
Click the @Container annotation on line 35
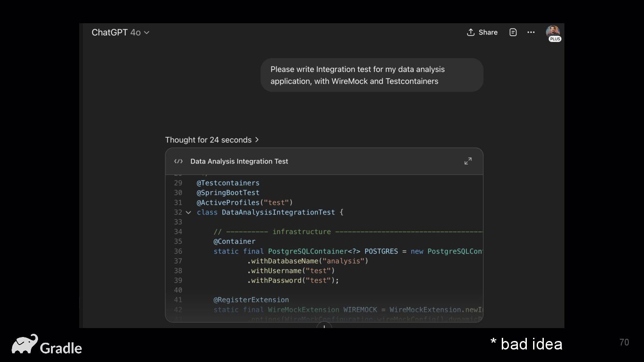click(x=234, y=241)
